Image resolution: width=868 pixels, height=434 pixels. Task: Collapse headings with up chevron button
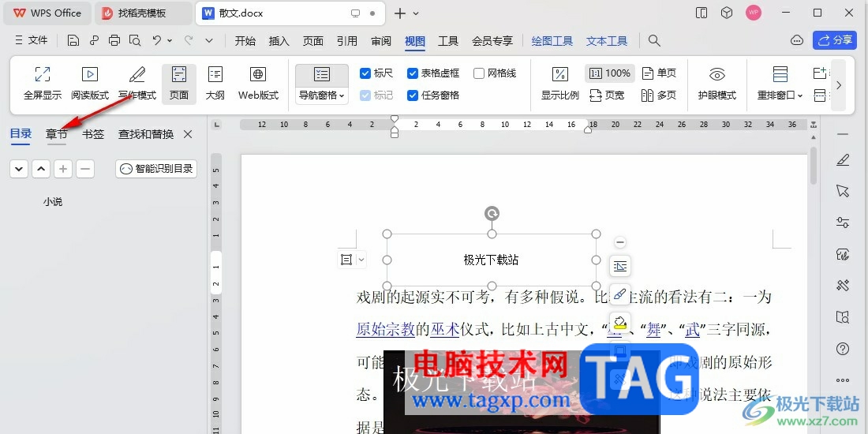tap(41, 169)
